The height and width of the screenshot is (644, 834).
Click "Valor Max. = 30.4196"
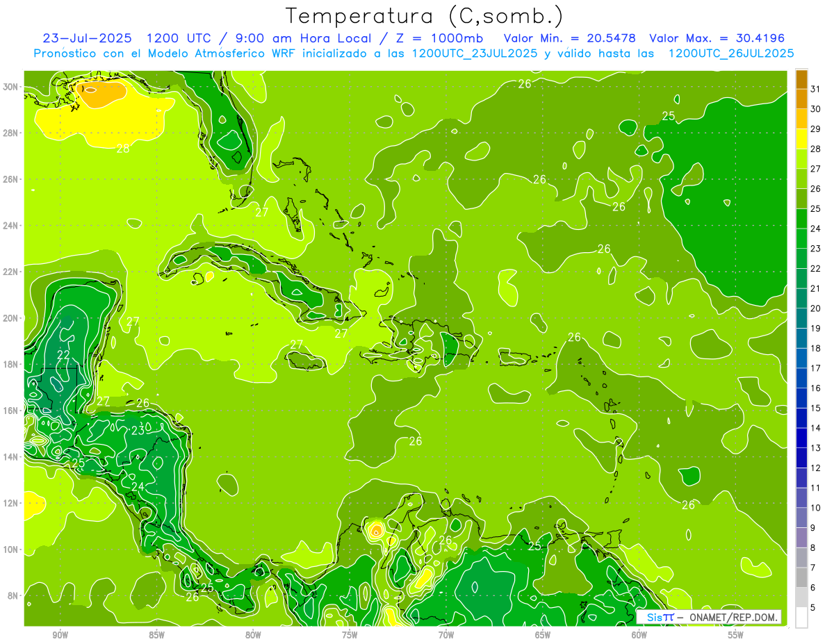pos(717,38)
